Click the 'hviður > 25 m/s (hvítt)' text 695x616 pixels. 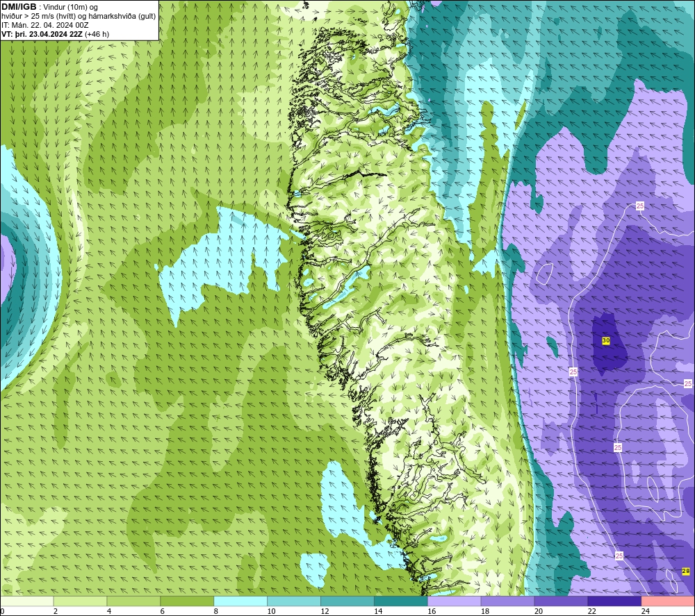[38, 17]
